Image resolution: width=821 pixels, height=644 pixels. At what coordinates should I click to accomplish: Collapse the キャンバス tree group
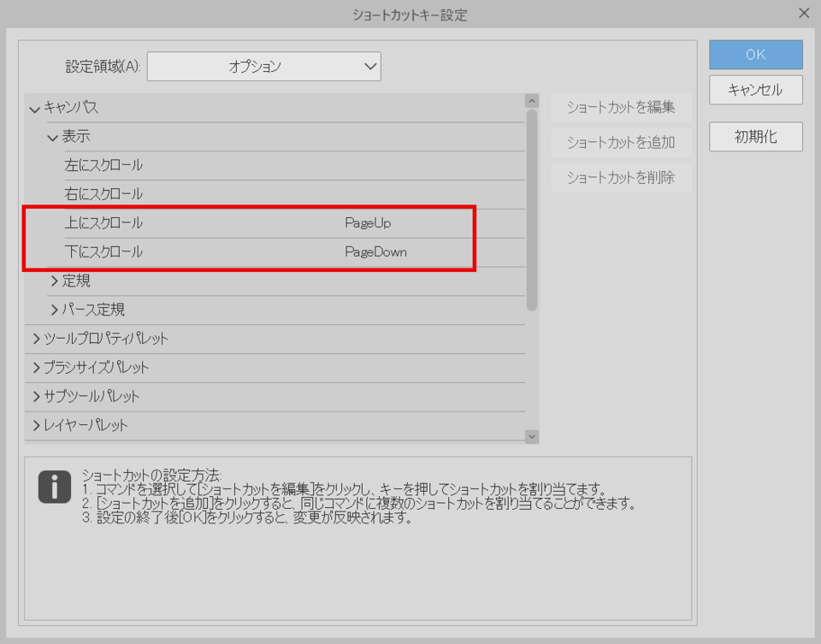pos(35,109)
